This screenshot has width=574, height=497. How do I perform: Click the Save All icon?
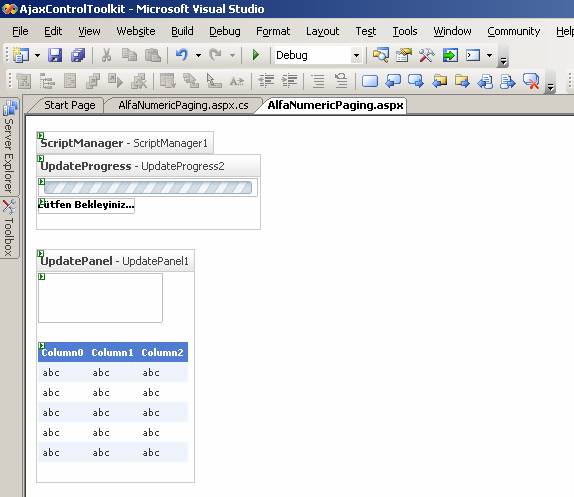pyautogui.click(x=78, y=55)
